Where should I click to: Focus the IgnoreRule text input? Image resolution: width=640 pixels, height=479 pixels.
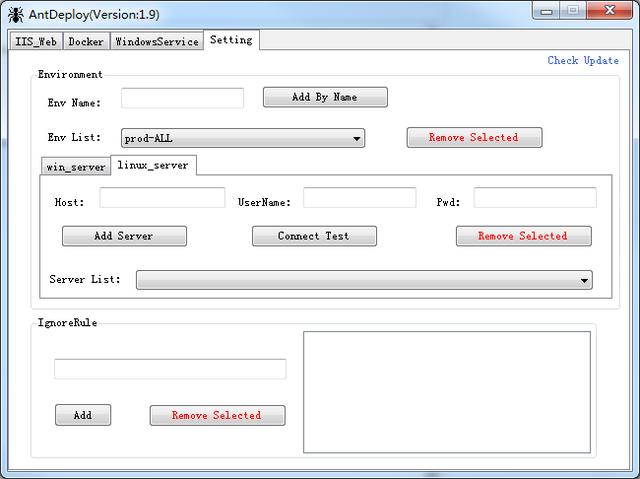[170, 369]
